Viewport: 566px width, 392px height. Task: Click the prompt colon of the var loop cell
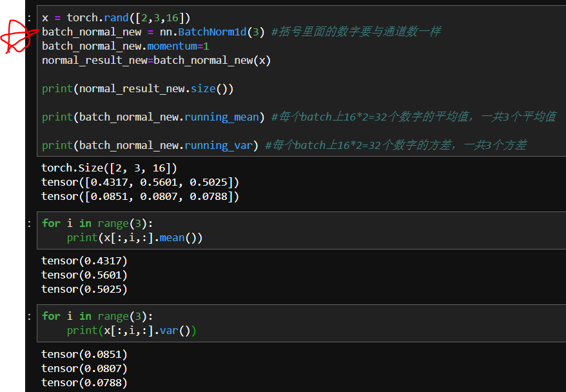pos(28,316)
